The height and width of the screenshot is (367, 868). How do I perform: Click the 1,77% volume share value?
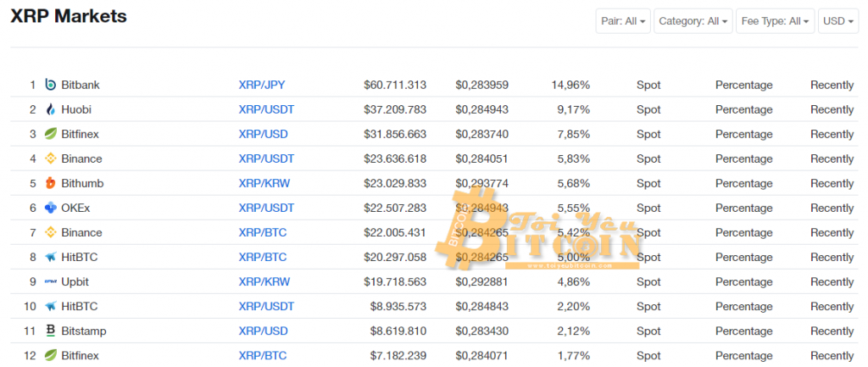(x=574, y=355)
